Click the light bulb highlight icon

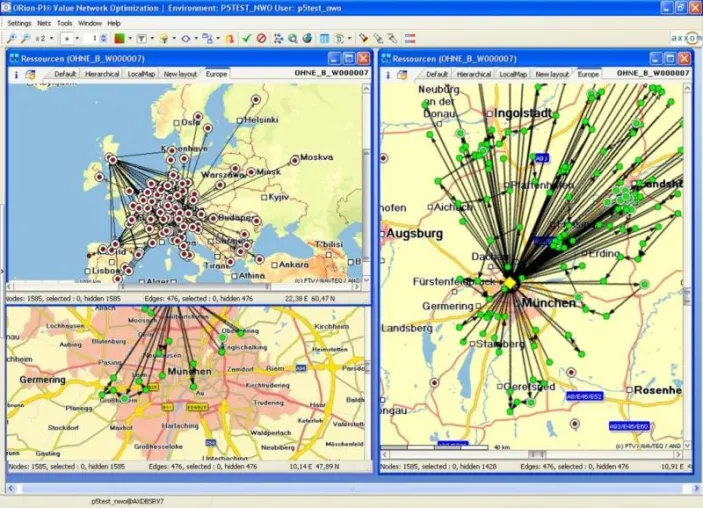164,39
